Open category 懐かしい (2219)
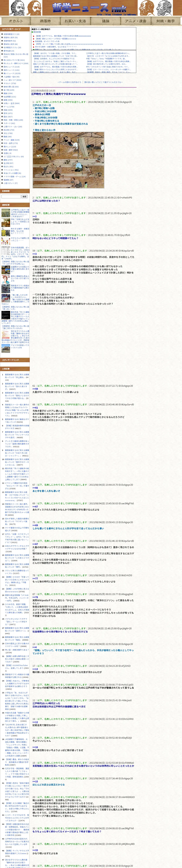182x868 pixels. pos(10,147)
